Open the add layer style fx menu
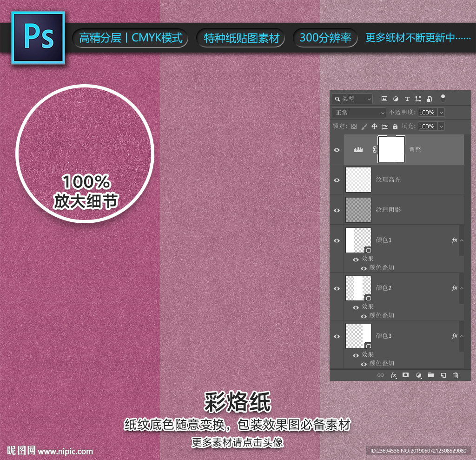The width and height of the screenshot is (476, 460). tap(393, 375)
